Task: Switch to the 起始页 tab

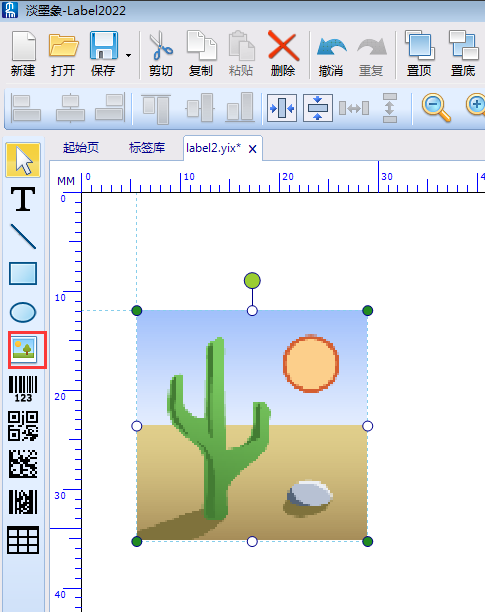Action: coord(81,148)
